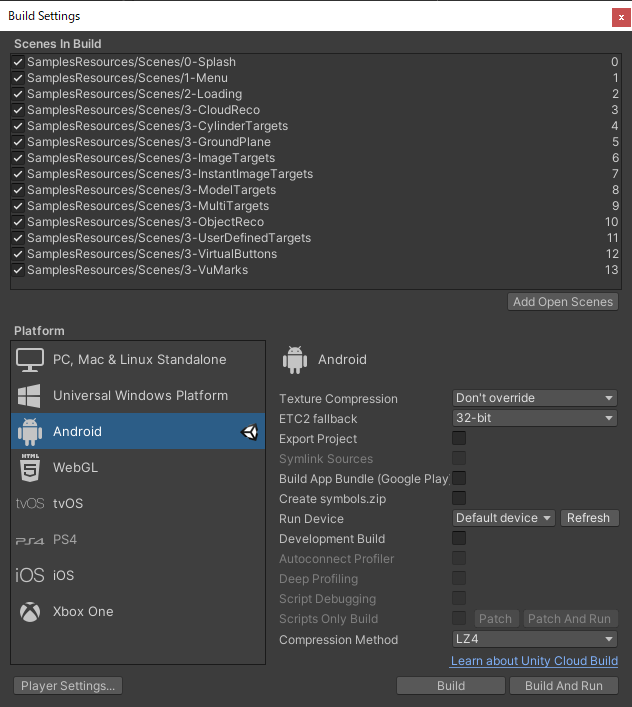
Task: Enable Build App Bundle (Google Play) checkbox
Action: (459, 478)
